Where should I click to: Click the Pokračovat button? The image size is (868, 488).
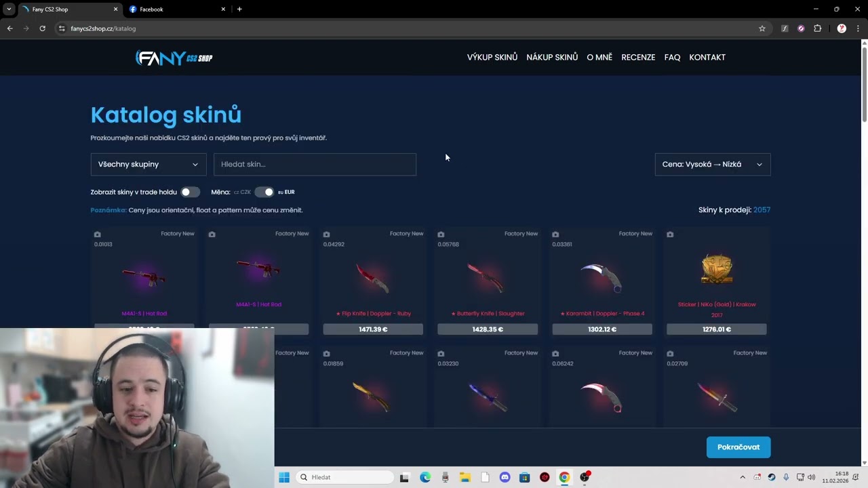[x=738, y=447]
